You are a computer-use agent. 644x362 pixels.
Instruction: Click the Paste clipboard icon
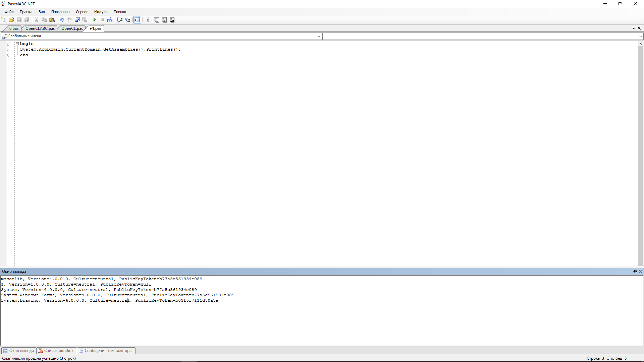[x=52, y=20]
